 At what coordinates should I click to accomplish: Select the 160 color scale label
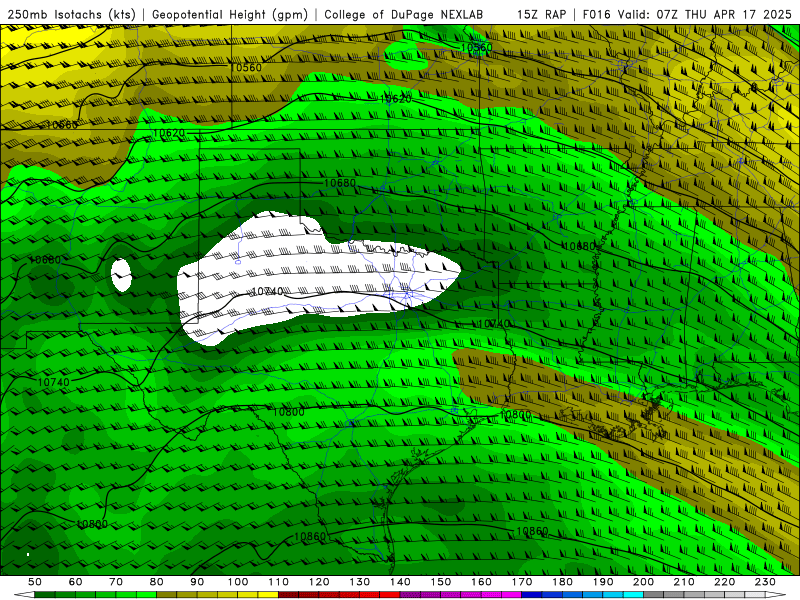pos(482,582)
